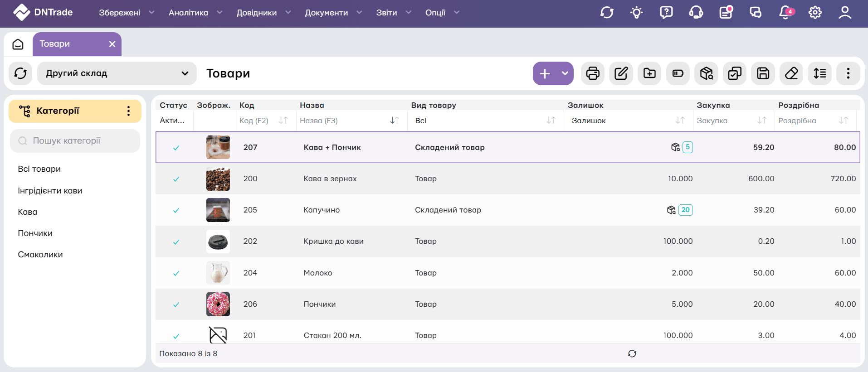
Task: Click the Пошук категорії search field
Action: pyautogui.click(x=75, y=141)
